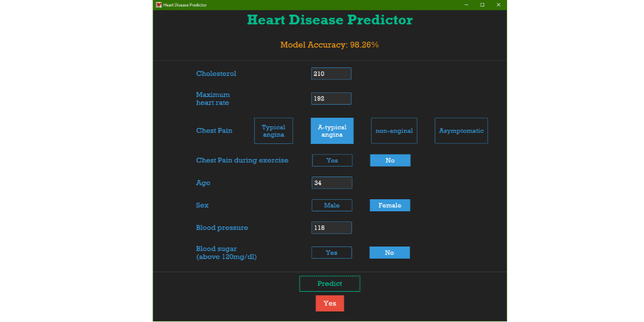Click the Yes prediction result button
The width and height of the screenshot is (644, 322).
(330, 303)
